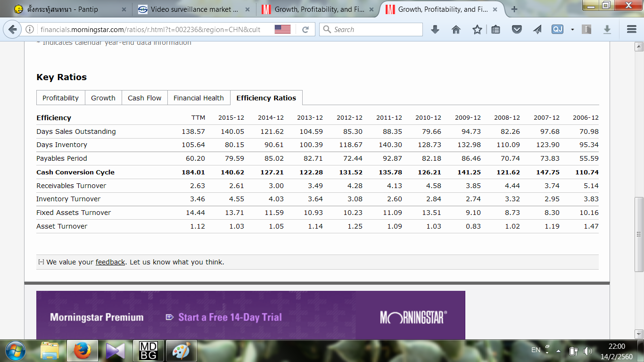The height and width of the screenshot is (362, 644).
Task: Open a new tab with plus button
Action: pos(514,9)
